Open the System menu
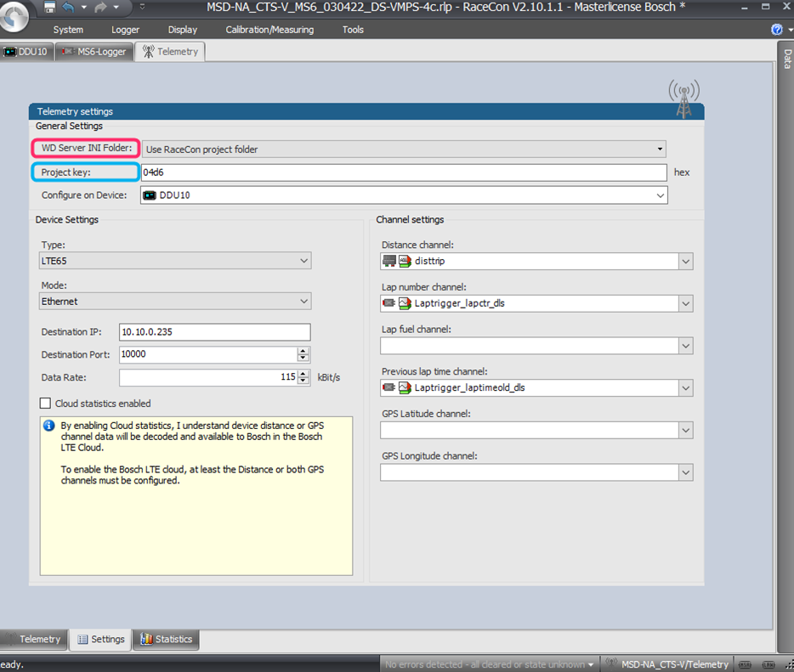This screenshot has width=794, height=672. [68, 30]
